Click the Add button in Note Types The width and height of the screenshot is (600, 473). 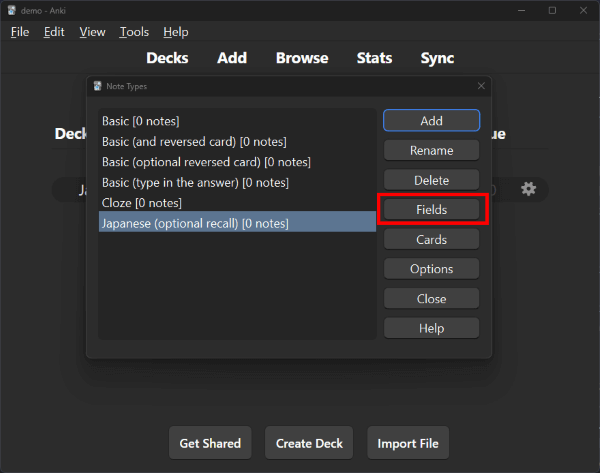coord(431,121)
